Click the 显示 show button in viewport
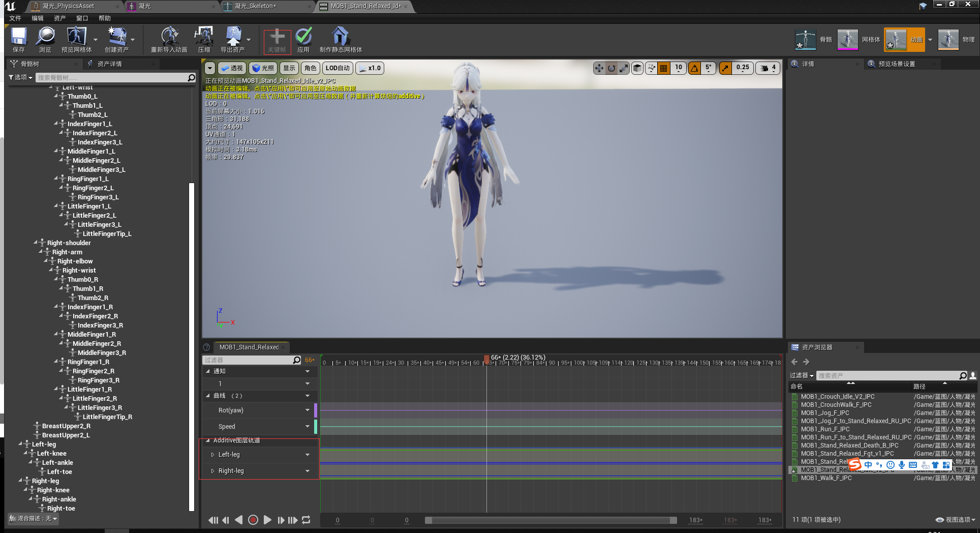Image resolution: width=980 pixels, height=533 pixels. pyautogui.click(x=289, y=68)
